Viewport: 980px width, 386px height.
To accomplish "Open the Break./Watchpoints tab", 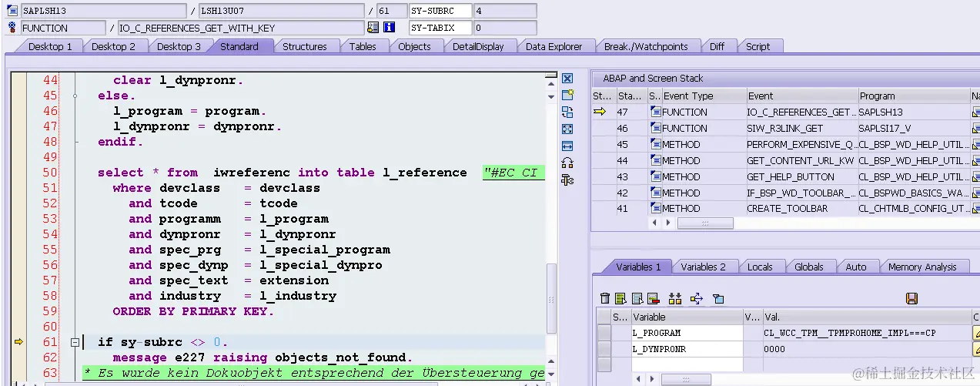I will [x=646, y=46].
